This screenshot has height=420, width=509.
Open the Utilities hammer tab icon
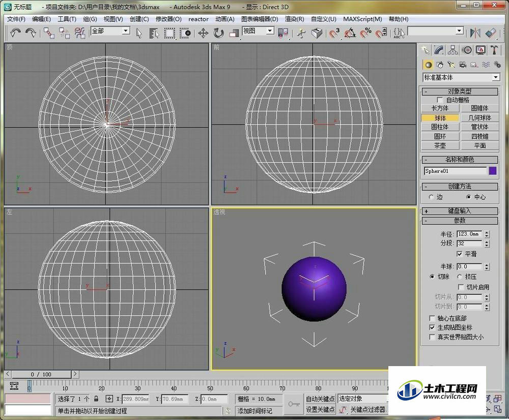(x=494, y=50)
